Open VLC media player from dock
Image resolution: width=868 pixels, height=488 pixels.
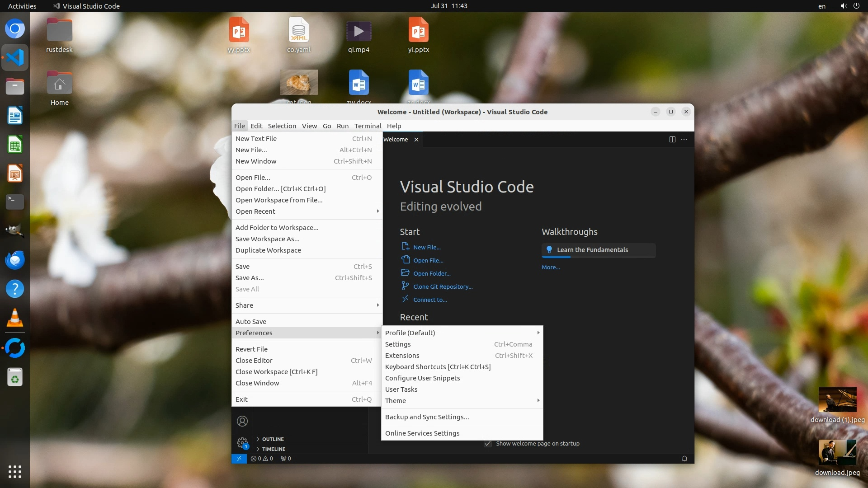click(15, 318)
